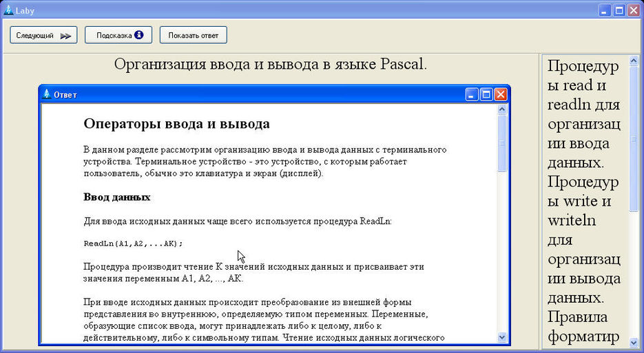Maximize the Laby main window
This screenshot has height=353, width=644.
(x=619, y=10)
